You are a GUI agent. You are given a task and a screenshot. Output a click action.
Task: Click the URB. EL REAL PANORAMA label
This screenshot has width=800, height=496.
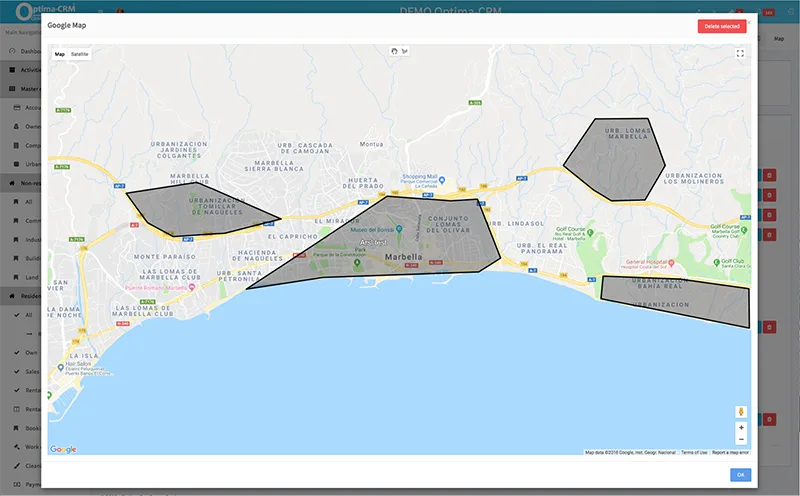click(542, 249)
